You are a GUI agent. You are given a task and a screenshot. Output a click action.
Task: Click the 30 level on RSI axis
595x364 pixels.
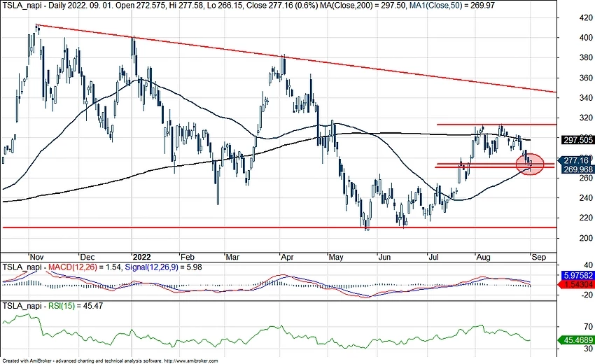tap(589, 349)
